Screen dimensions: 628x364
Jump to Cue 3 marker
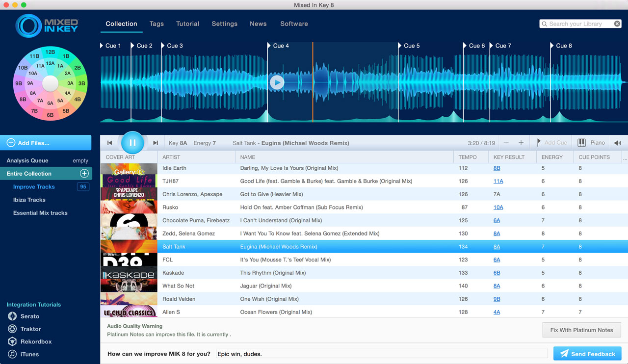[172, 46]
